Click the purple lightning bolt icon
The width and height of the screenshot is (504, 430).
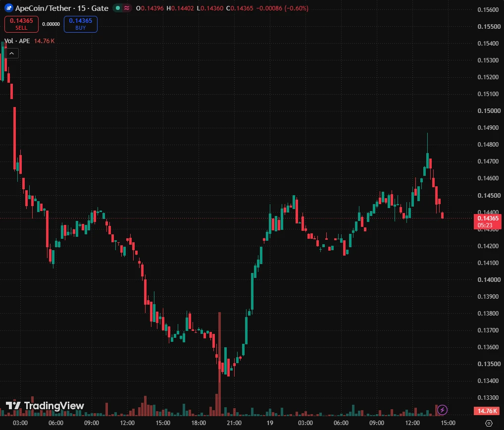442,410
